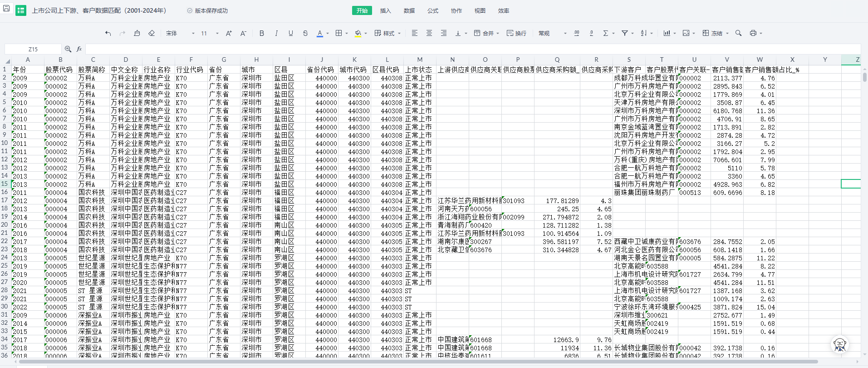Open the 冻结 freeze panes dropdown
The height and width of the screenshot is (368, 868).
tap(716, 33)
